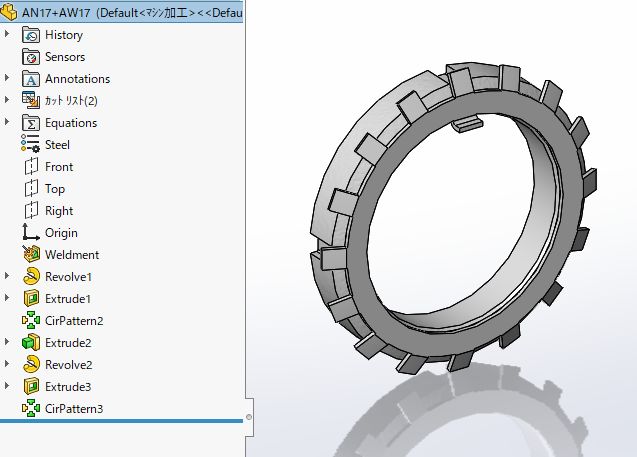The width and height of the screenshot is (637, 457).
Task: Select the CirPattern2 label
Action: [x=74, y=321]
